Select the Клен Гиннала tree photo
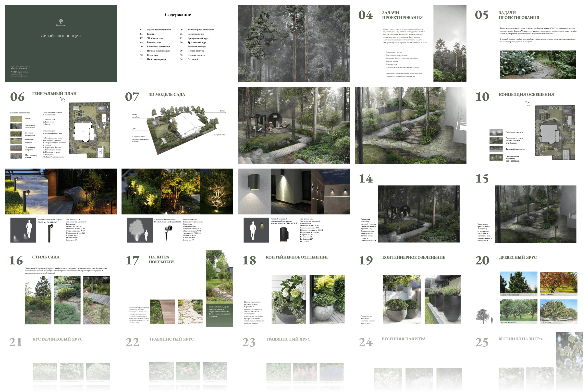Screen dimensions: 588x392 [559, 282]
